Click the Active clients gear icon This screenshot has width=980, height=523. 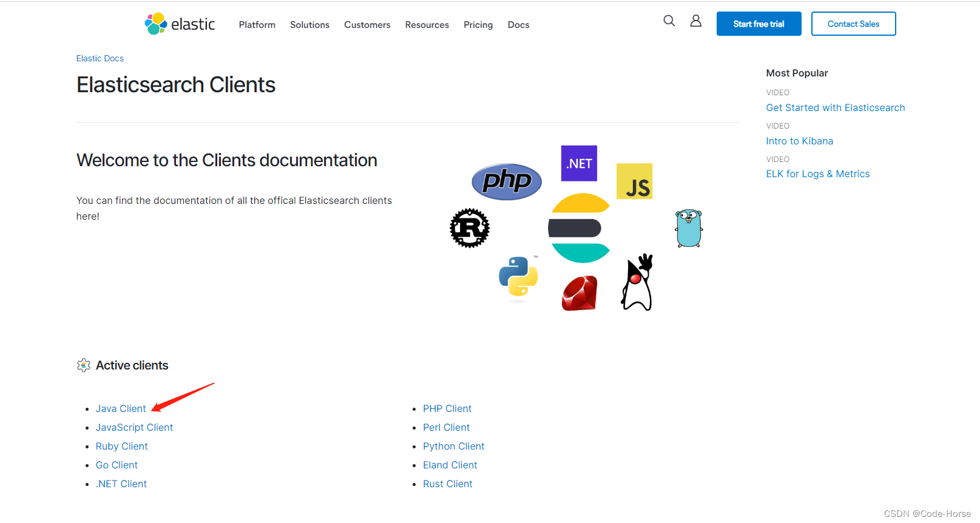click(84, 365)
